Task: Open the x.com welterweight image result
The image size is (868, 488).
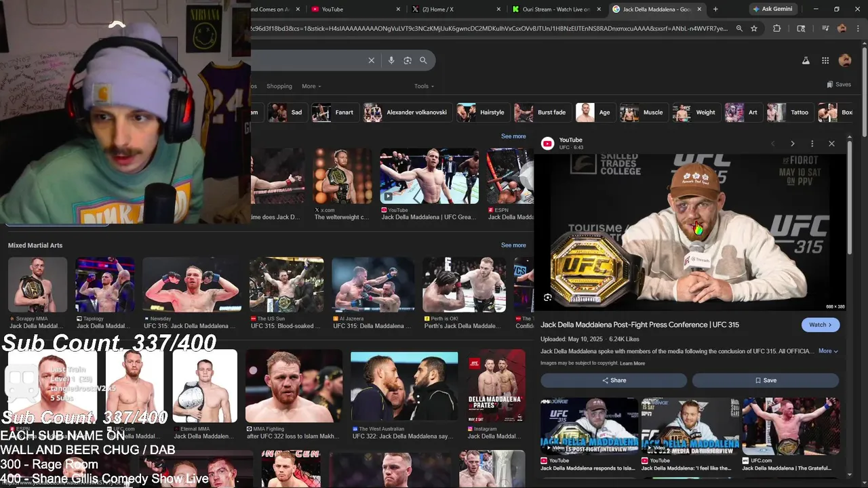Action: pos(342,176)
